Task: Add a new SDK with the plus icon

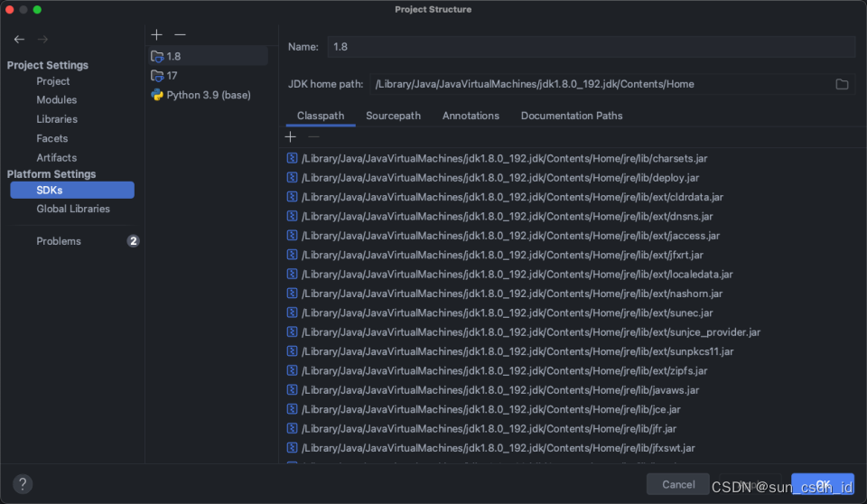Action: click(156, 35)
